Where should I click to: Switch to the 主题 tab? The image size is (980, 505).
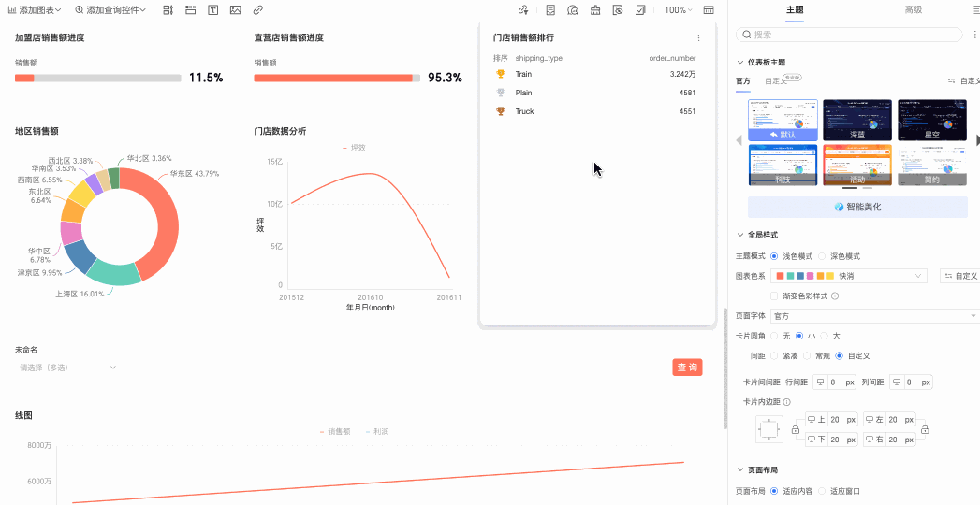(795, 10)
